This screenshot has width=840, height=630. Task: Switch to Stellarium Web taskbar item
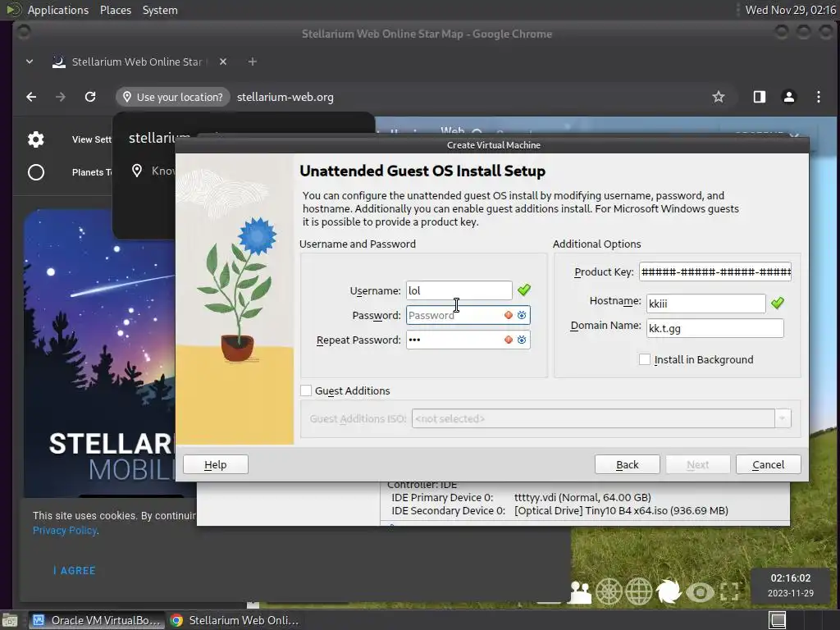click(235, 620)
